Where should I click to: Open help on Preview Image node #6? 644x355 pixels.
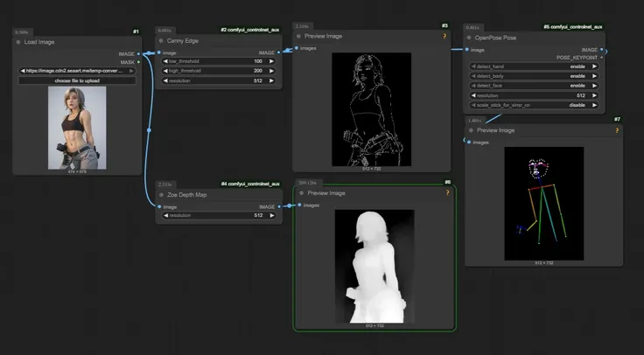coord(448,192)
